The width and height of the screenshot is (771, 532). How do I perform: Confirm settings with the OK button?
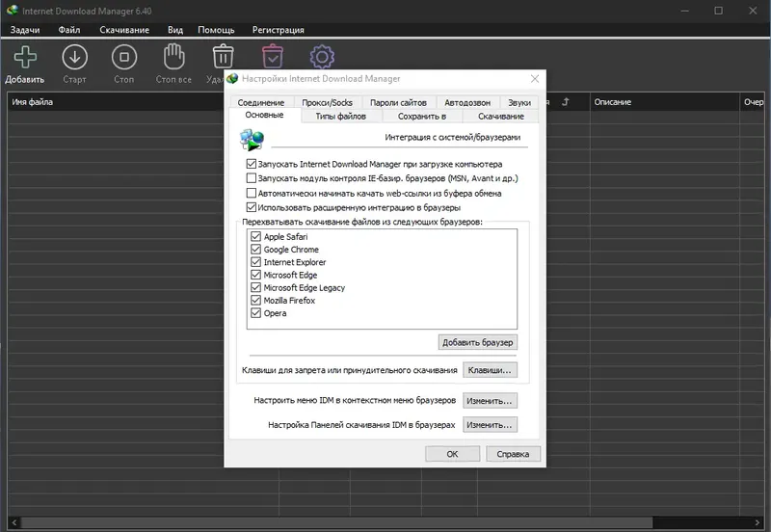point(452,454)
